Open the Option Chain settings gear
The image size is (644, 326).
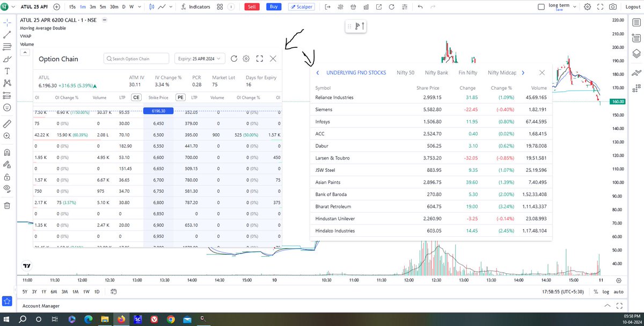pos(246,59)
